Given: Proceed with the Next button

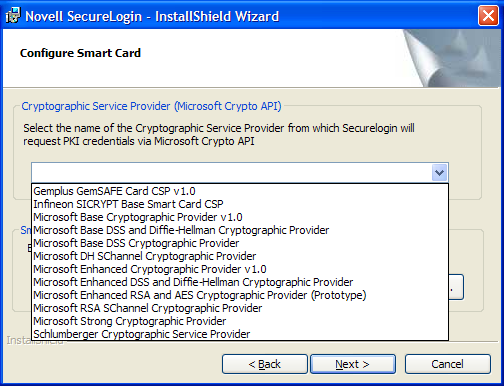Looking at the screenshot, I should [x=353, y=364].
